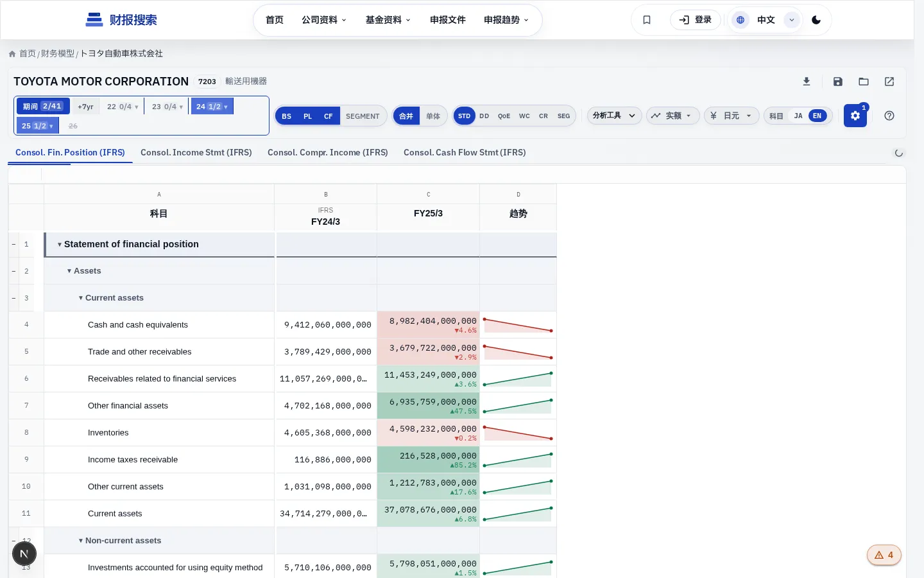Switch to Consol. Cash Flow Stmt (IFRS) tab
The image size is (924, 578).
click(x=465, y=153)
